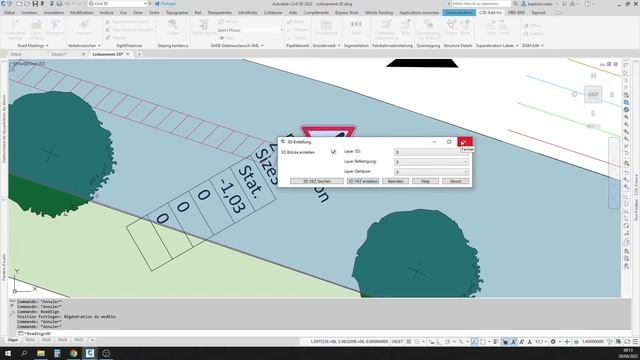Click the ViewCube HAUT top face
This screenshot has height=360, width=640.
tap(593, 94)
